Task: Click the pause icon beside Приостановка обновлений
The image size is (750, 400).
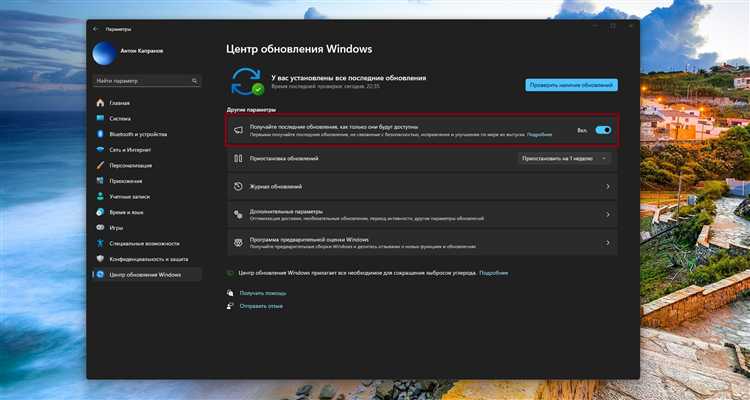Action: (x=238, y=158)
